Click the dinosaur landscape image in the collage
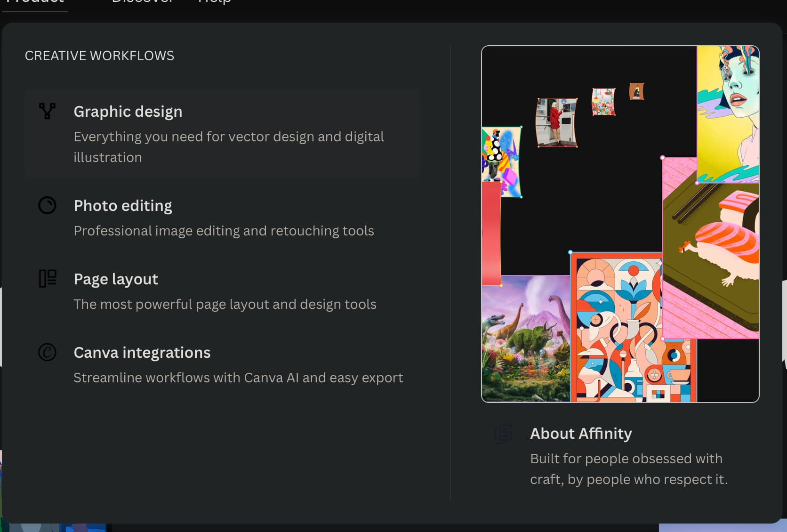787x532 pixels. click(525, 339)
